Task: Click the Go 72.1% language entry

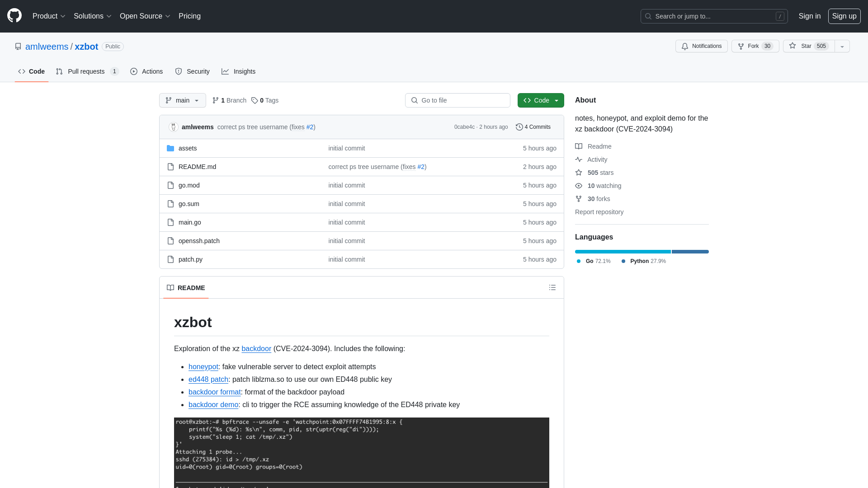Action: 594,261
